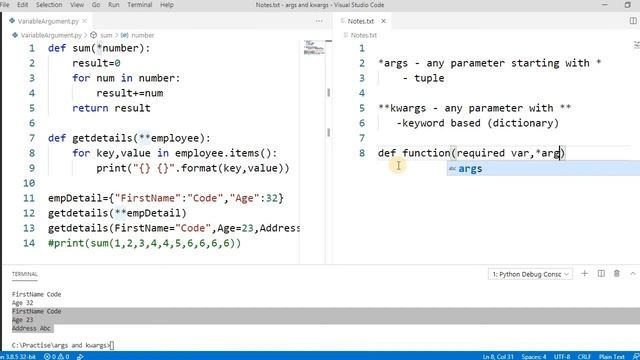
Task: Click Notes.txt breadcrumb in right editor
Action: pos(363,35)
